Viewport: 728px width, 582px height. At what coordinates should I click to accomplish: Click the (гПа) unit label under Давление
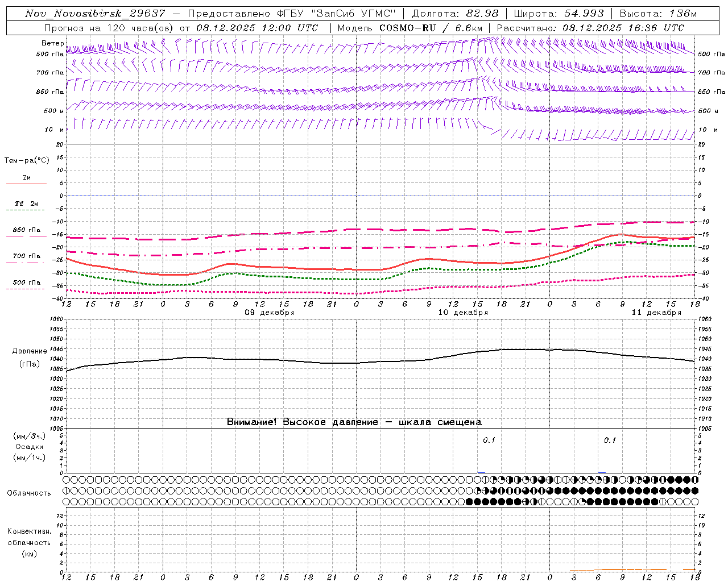coord(30,364)
